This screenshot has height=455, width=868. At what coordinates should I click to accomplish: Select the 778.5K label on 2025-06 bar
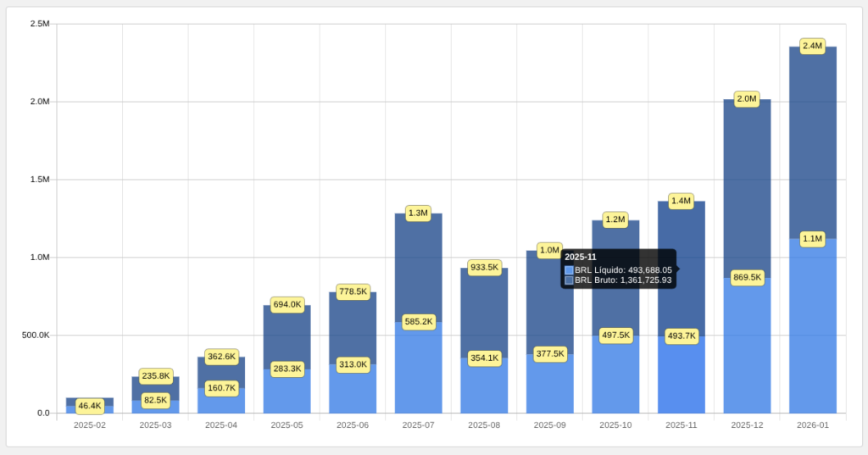353,291
